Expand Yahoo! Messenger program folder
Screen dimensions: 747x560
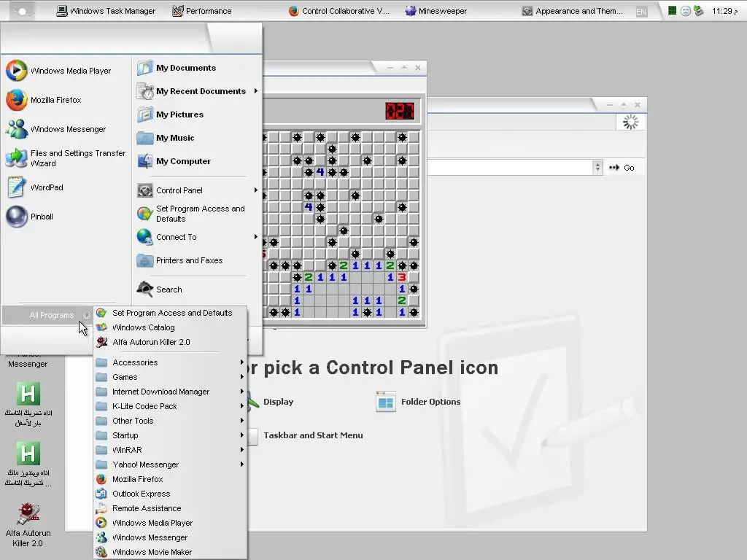[x=170, y=464]
